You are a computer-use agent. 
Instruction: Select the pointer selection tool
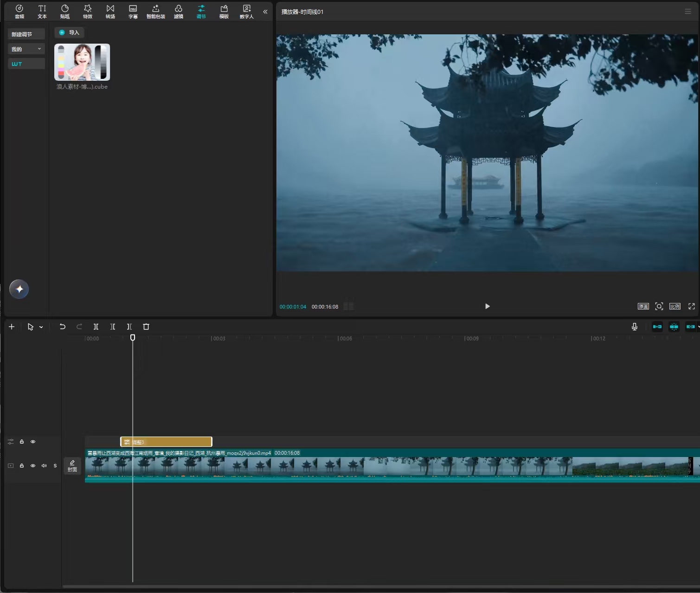[31, 327]
